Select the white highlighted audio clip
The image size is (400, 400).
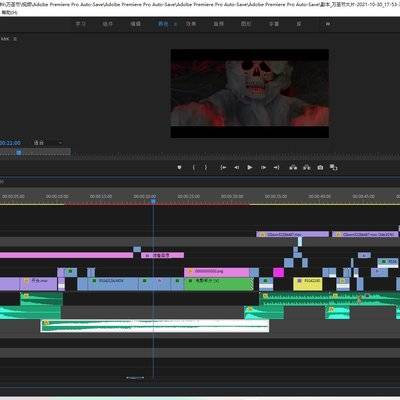point(155,326)
